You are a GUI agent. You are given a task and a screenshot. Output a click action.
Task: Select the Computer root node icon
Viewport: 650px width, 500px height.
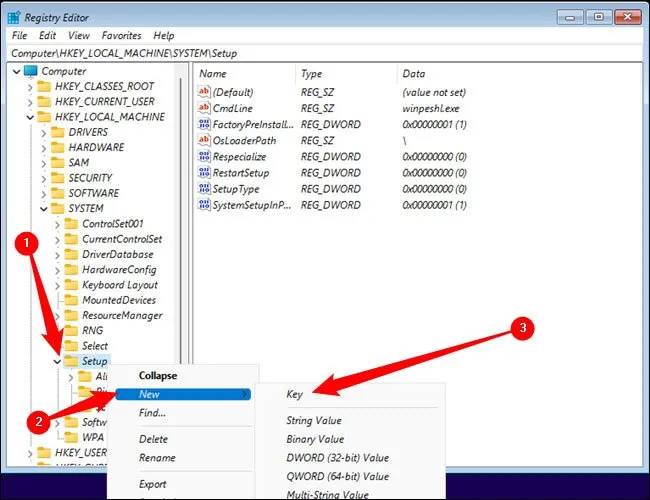click(x=29, y=71)
